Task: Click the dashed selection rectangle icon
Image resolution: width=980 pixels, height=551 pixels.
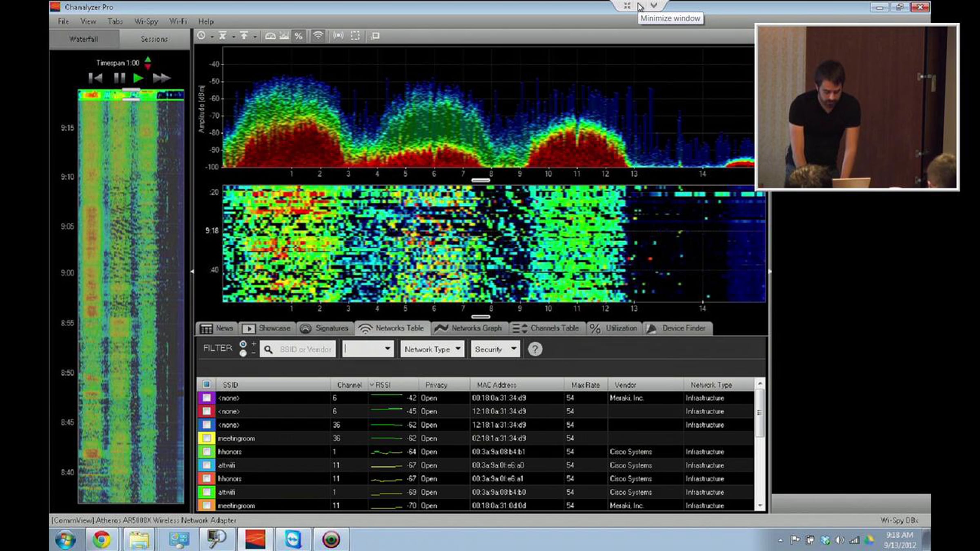Action: [x=355, y=36]
